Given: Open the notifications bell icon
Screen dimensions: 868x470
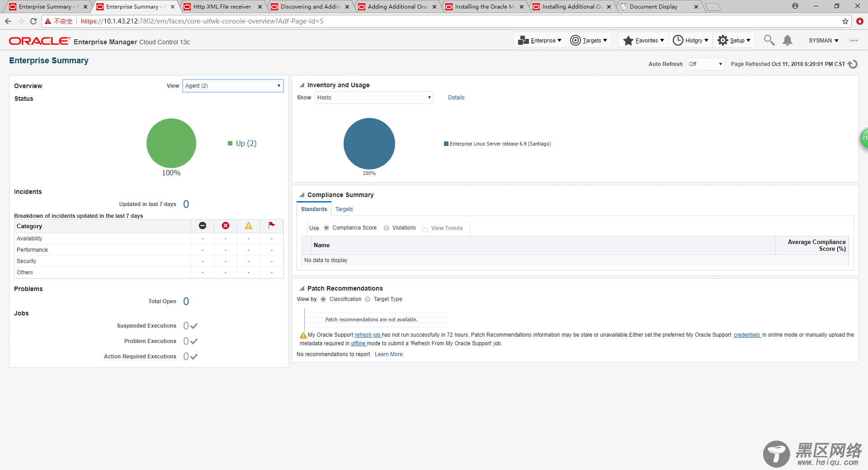Looking at the screenshot, I should pyautogui.click(x=788, y=40).
